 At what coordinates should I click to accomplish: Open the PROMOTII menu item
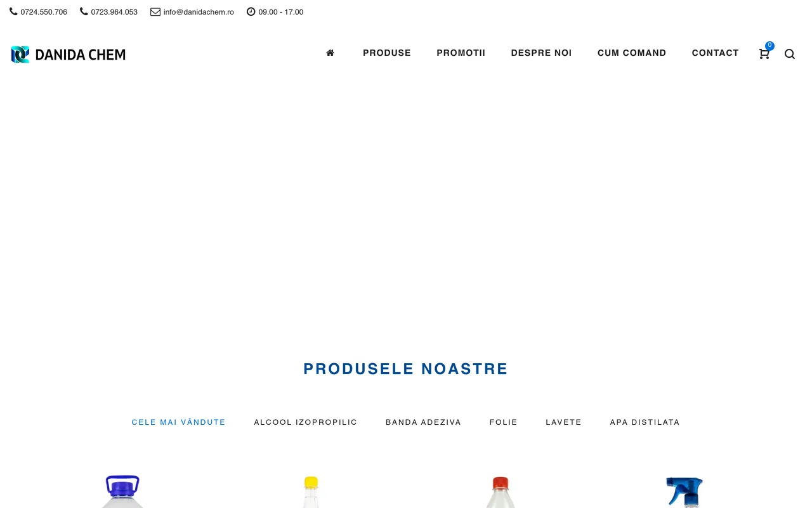(461, 53)
